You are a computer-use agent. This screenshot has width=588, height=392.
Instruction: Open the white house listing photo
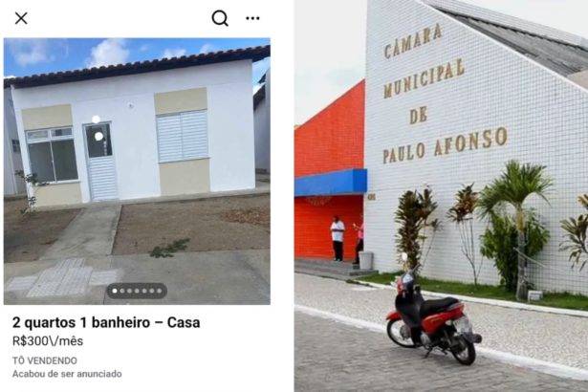tap(137, 171)
